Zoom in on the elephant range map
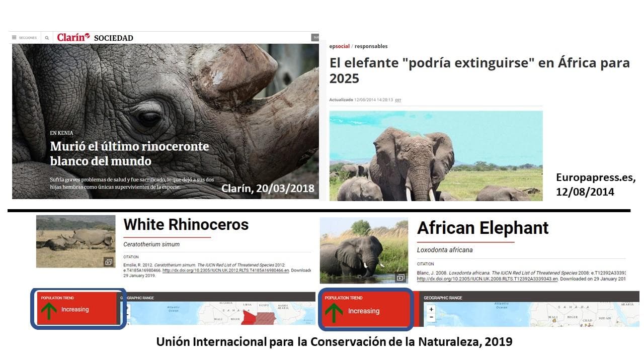The width and height of the screenshot is (644, 362). [431, 309]
